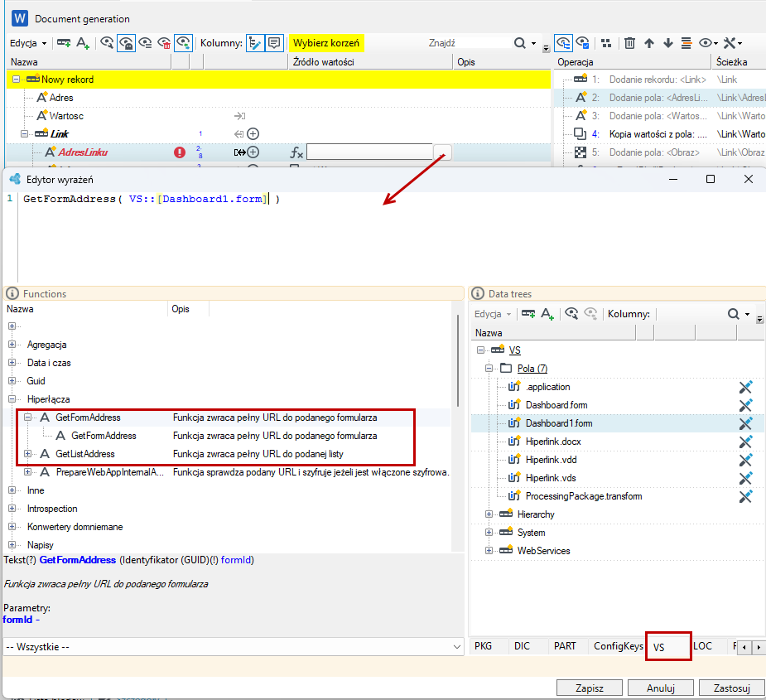Screen dimensions: 766x700
Task: Click the info icon in the Data trees header
Action: click(x=477, y=293)
